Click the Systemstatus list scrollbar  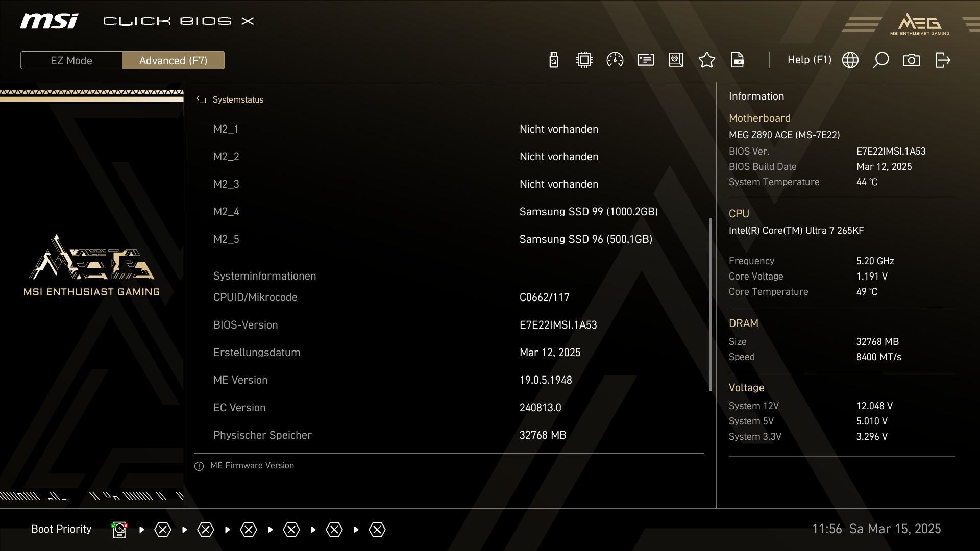click(x=710, y=305)
